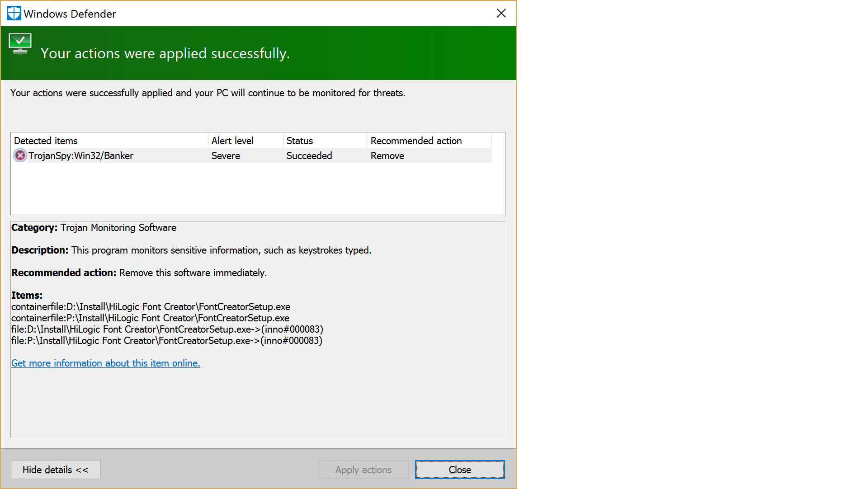Click file:P:\Install (inno#000083) item line
This screenshot has height=489, width=868.
point(167,340)
